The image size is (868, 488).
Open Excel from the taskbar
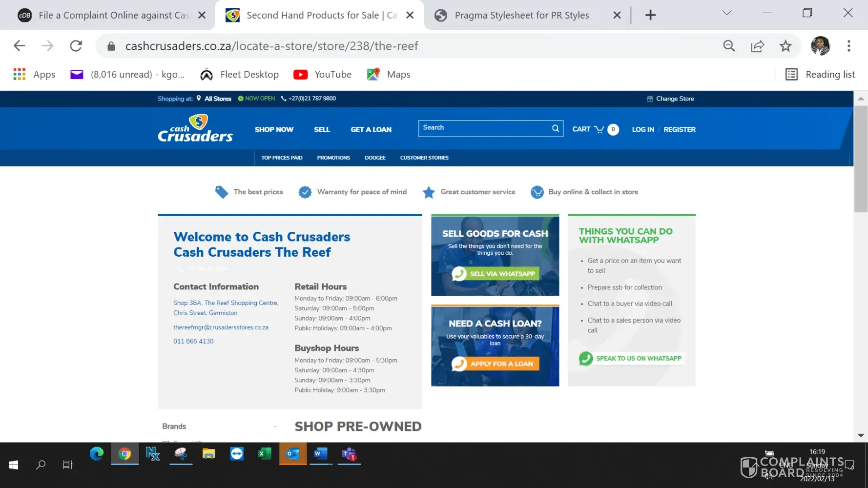pyautogui.click(x=265, y=454)
